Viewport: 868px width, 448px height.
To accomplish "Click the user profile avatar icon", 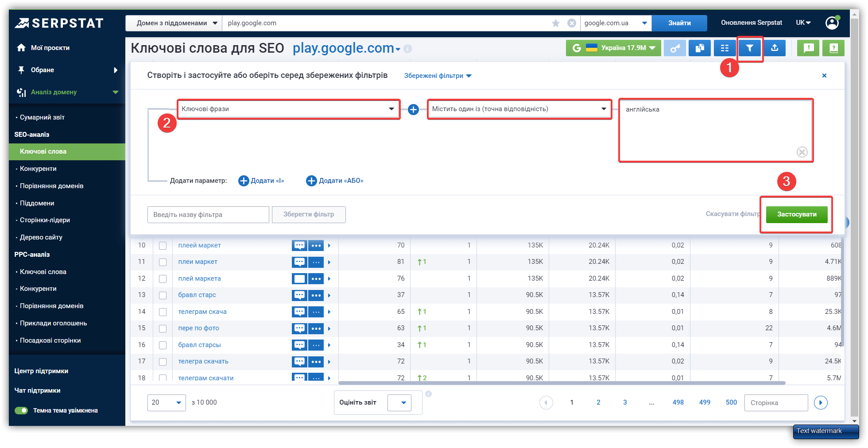I will coord(832,23).
